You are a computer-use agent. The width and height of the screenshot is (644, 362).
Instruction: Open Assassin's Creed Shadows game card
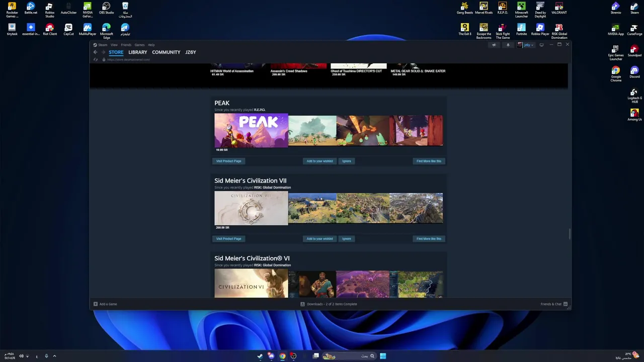(298, 69)
